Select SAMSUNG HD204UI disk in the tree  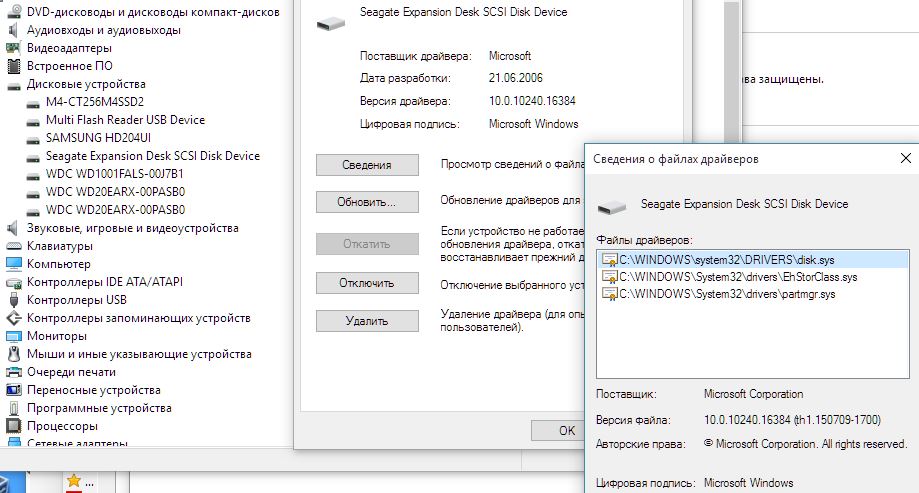pyautogui.click(x=96, y=138)
